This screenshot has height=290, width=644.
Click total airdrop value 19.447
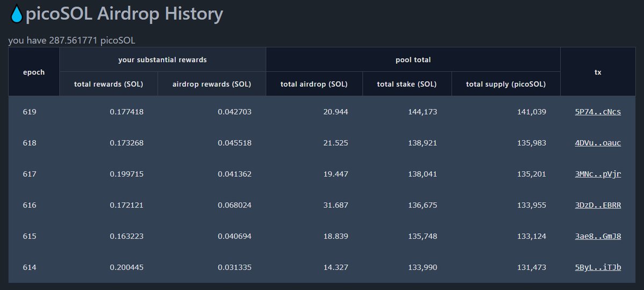[336, 174]
